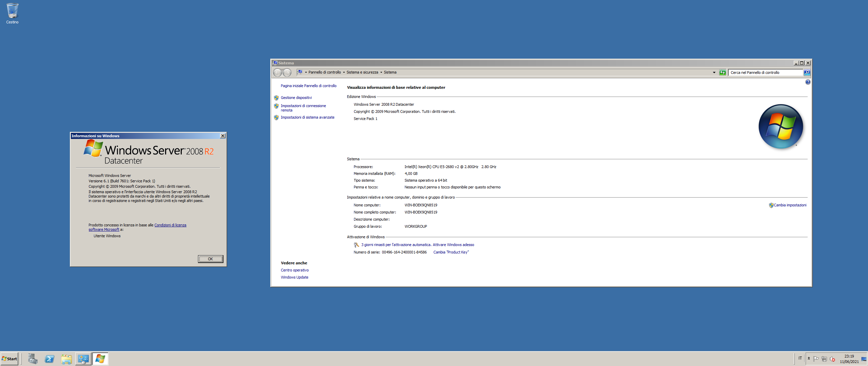868x366 pixels.
Task: Click Nome computer value 'WIN-BOEK9QN8519'
Action: tap(421, 205)
